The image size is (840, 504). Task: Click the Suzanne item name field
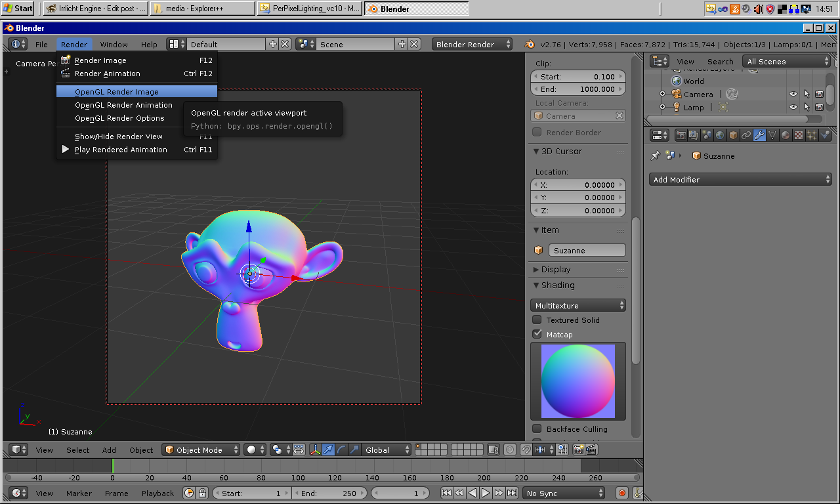(x=587, y=251)
